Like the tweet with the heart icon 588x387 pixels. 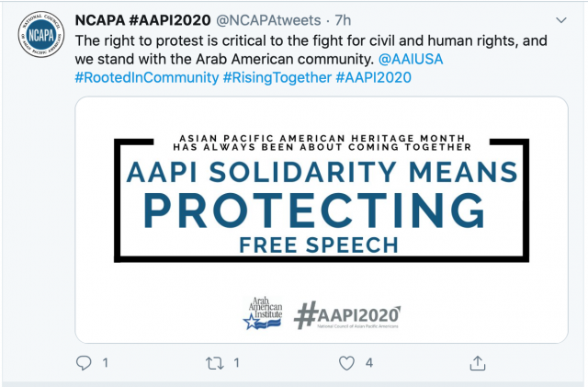coord(346,363)
